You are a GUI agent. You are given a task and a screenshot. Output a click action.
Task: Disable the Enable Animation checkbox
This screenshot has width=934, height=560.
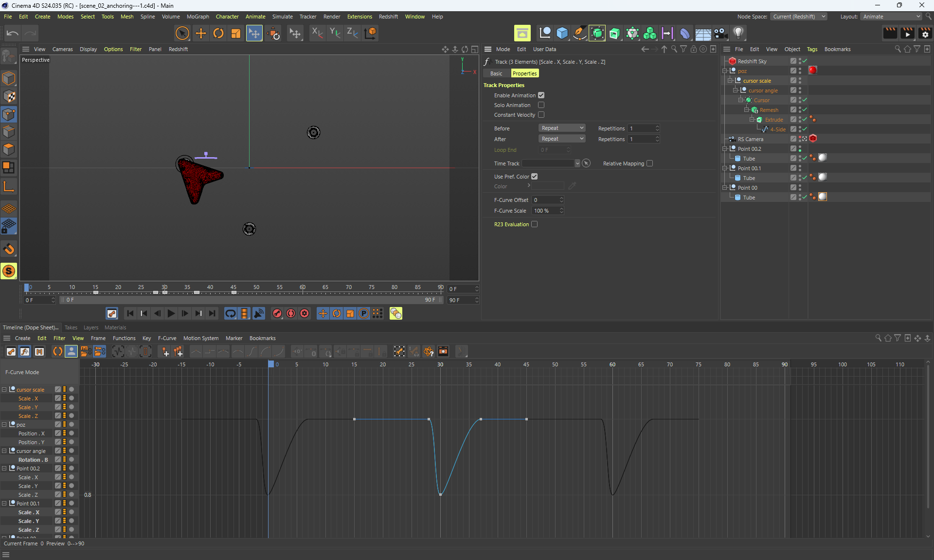point(541,95)
